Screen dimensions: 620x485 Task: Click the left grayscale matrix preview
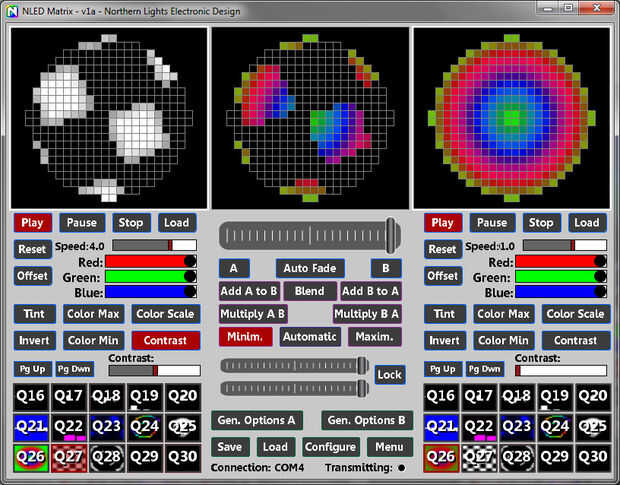tap(109, 118)
